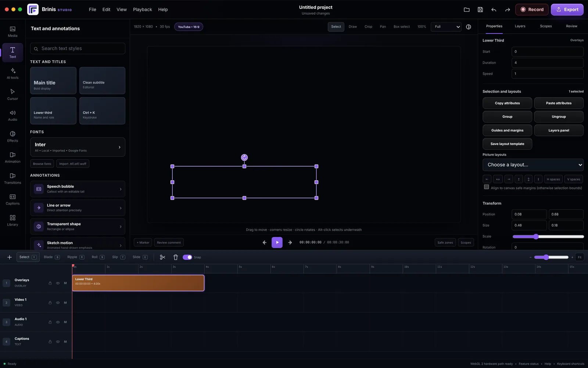Lock the Video 1 track

[x=50, y=302]
